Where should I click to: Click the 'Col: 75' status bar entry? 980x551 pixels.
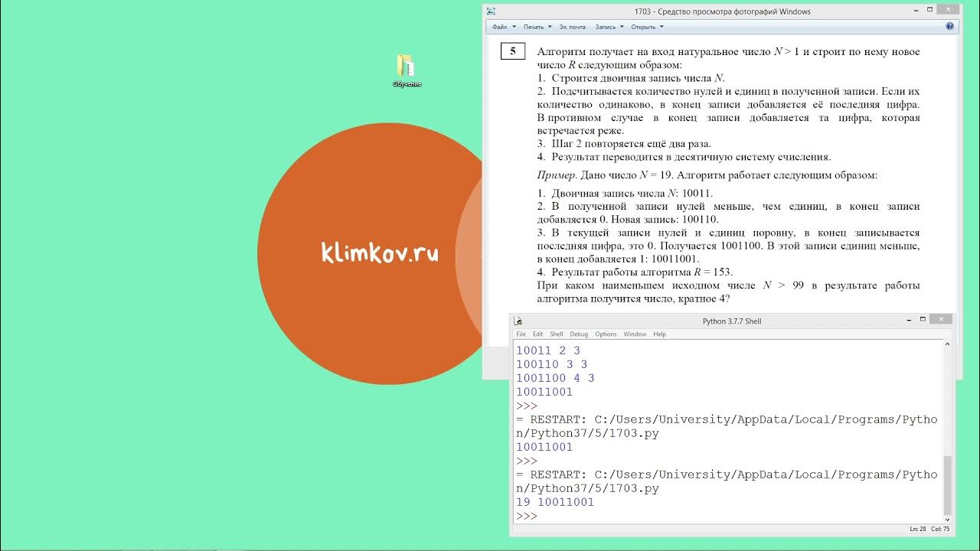point(940,530)
